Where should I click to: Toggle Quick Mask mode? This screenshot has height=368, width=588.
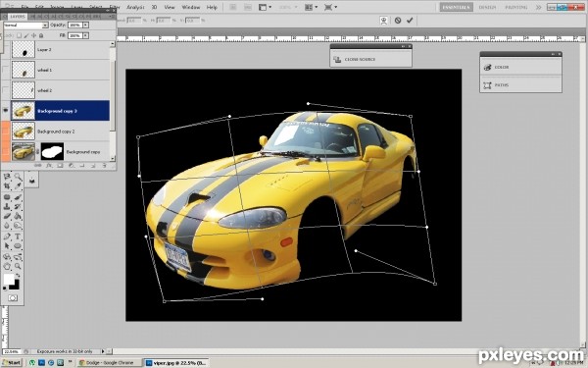(x=13, y=297)
